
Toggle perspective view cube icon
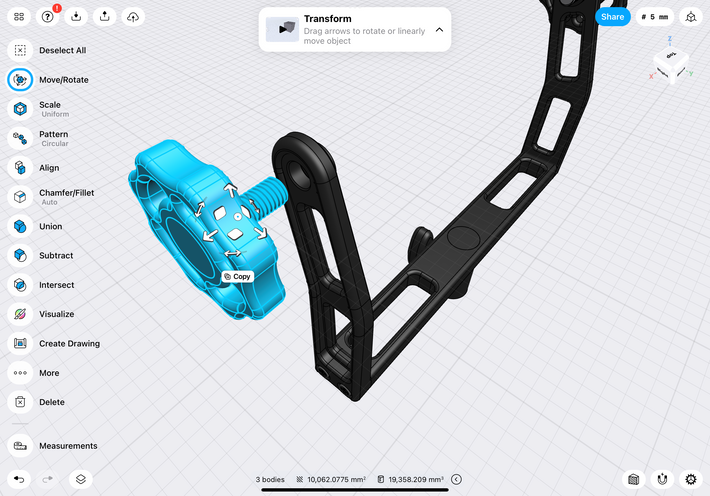(691, 17)
